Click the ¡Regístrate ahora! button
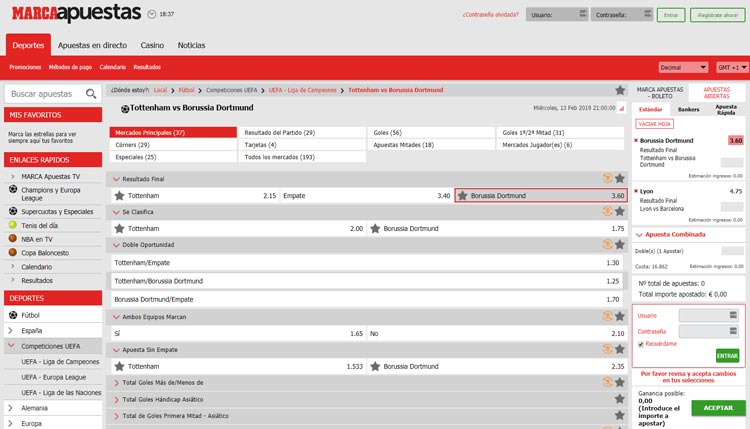Viewport: 750px width, 429px height. tap(717, 15)
